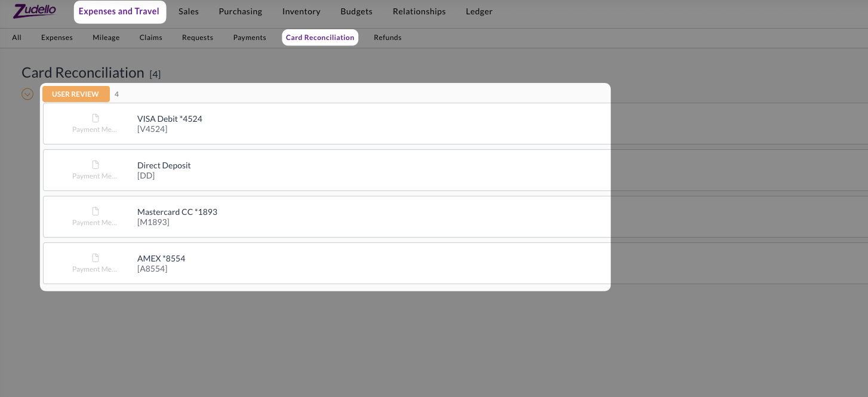Select the All sub-tab
This screenshot has height=397, width=868.
17,37
